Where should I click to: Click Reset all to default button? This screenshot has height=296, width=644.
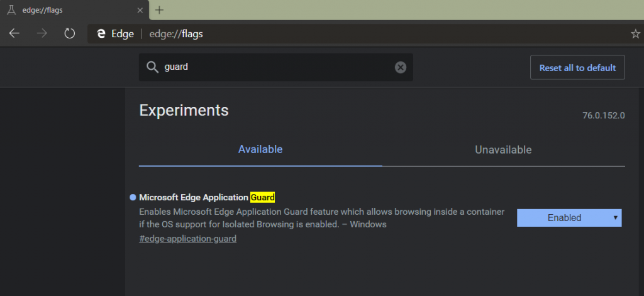[x=577, y=67]
